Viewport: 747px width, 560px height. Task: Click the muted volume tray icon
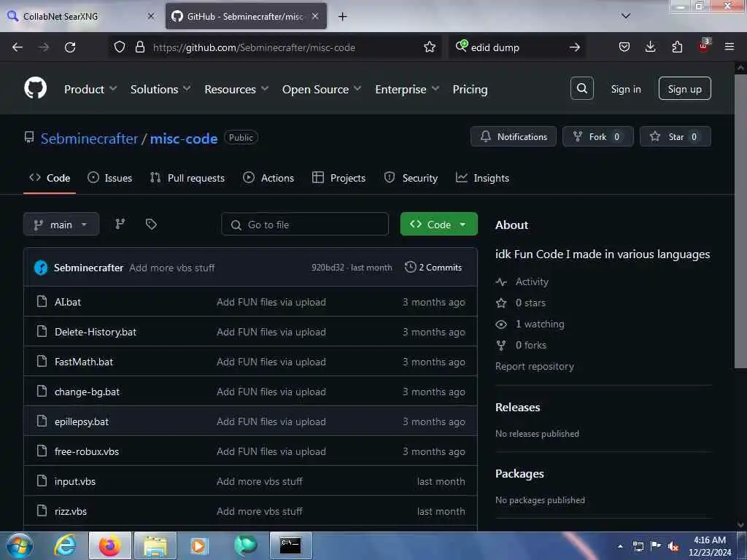673,546
